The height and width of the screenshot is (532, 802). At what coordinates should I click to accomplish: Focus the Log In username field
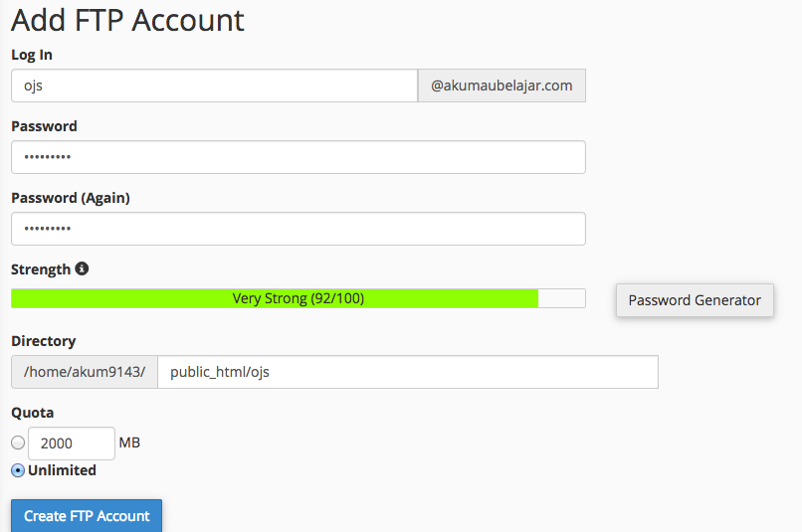pyautogui.click(x=214, y=86)
